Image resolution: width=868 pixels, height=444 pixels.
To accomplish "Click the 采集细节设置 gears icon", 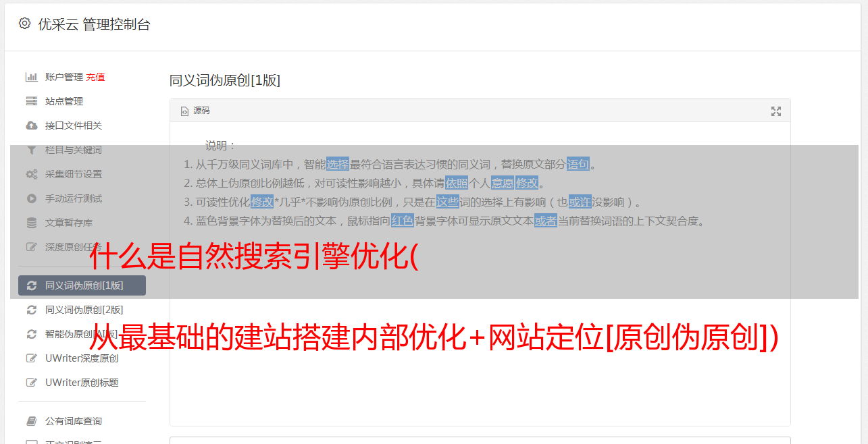I will [31, 174].
